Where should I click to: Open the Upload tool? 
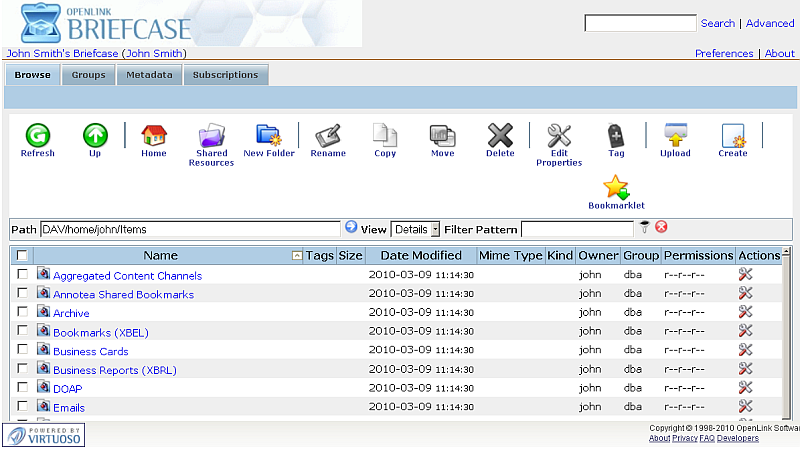[675, 136]
